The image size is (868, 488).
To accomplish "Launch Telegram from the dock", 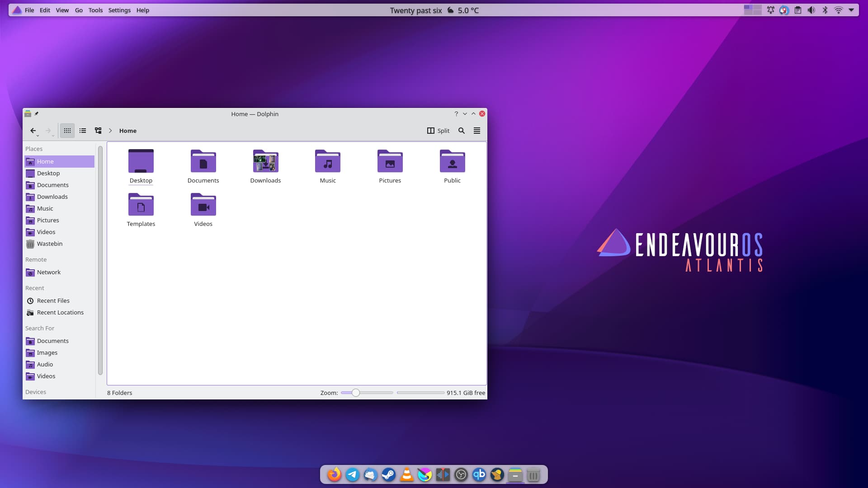I will point(353,474).
